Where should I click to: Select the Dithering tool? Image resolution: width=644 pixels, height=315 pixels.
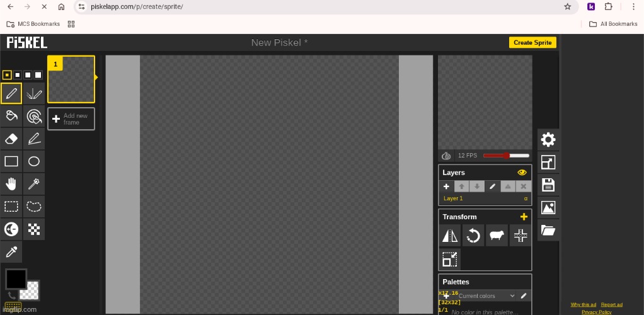pos(34,229)
